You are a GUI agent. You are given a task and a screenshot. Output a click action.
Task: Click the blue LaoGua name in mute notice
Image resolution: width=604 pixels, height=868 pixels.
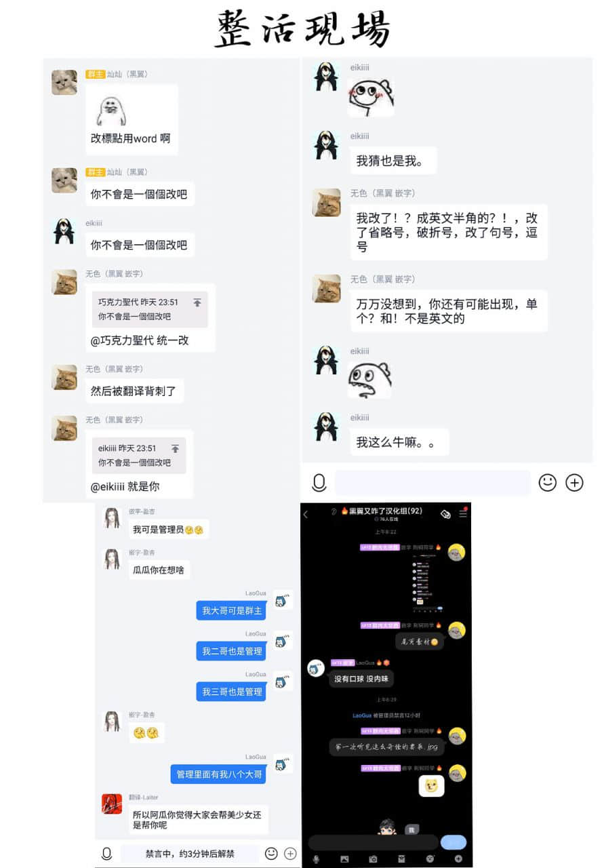click(362, 715)
